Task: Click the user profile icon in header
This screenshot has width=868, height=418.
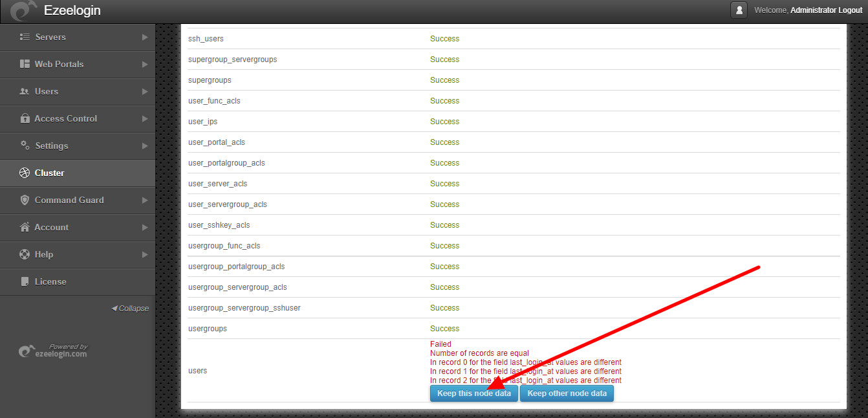Action: 739,10
